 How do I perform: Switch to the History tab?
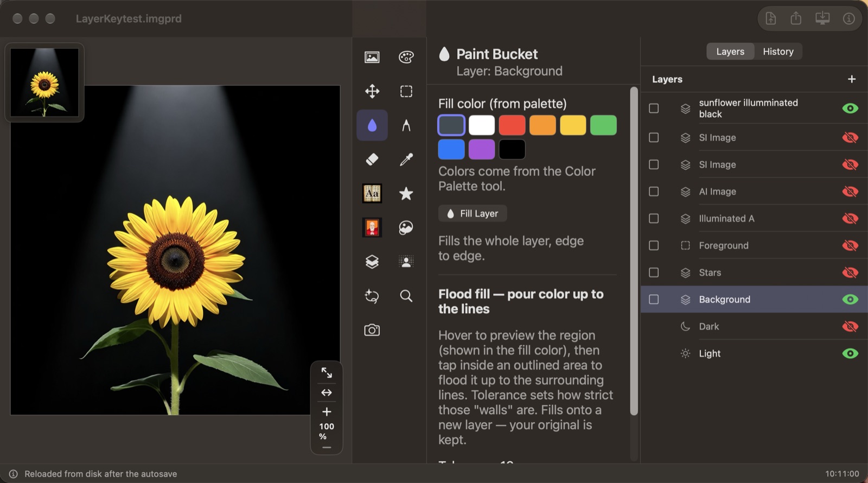coord(778,52)
